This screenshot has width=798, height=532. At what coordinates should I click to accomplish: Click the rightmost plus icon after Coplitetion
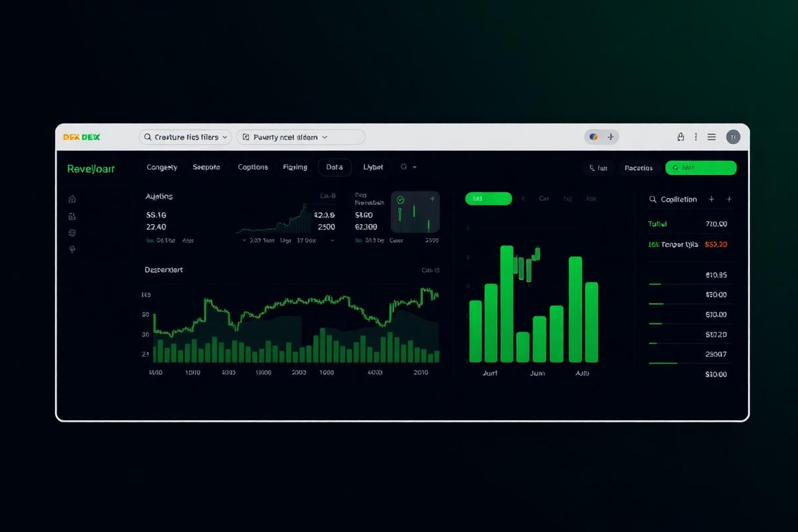[x=729, y=199]
